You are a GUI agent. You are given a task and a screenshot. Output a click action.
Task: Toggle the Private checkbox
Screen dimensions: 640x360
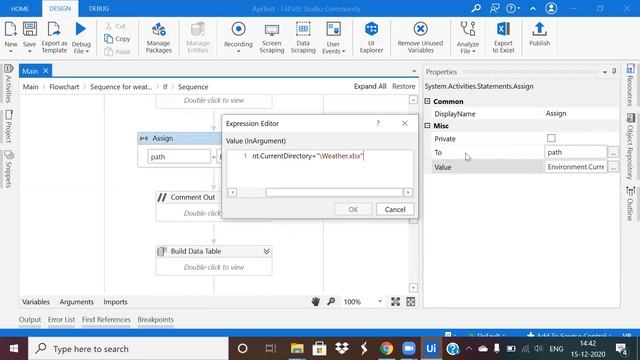click(551, 138)
